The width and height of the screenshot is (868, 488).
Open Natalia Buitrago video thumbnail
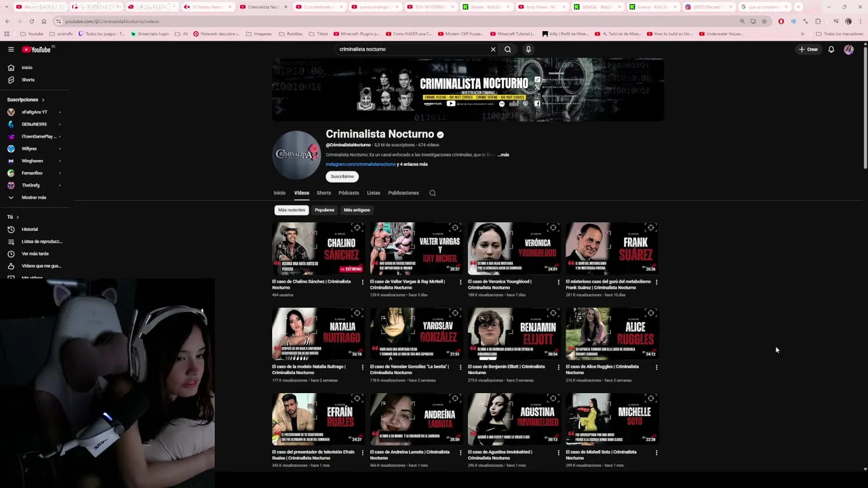click(317, 333)
